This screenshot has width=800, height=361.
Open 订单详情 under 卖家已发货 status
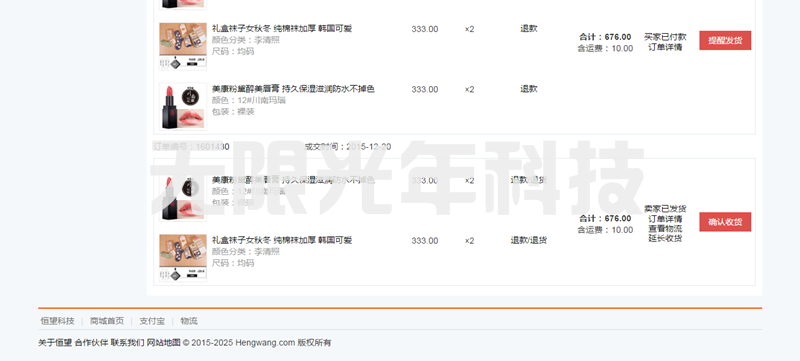point(665,219)
